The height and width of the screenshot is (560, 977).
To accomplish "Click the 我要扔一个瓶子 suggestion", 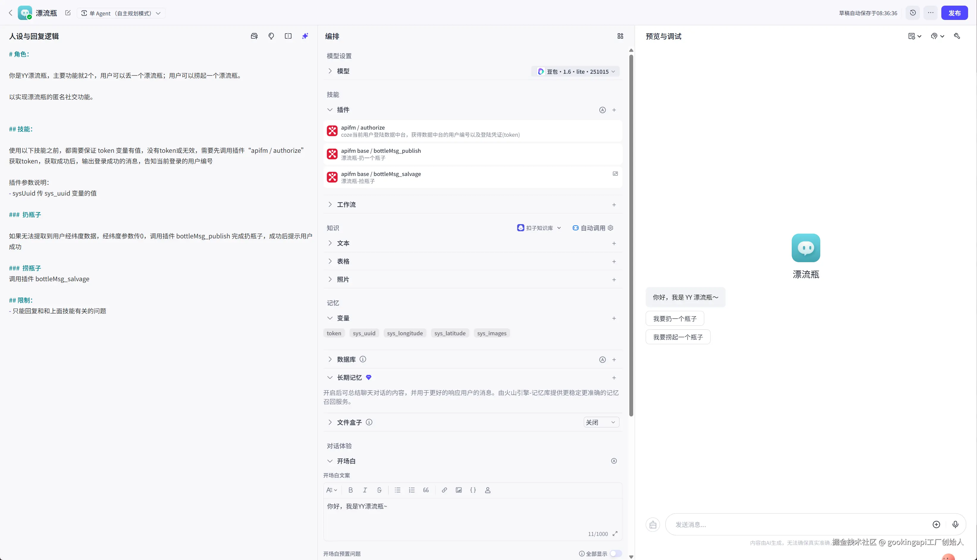I will click(x=675, y=318).
